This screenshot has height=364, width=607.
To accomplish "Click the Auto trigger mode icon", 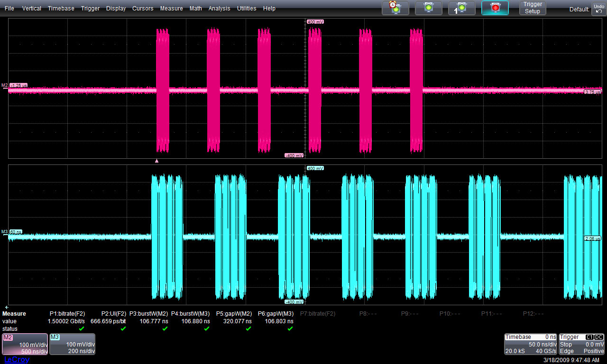I will point(395,8).
